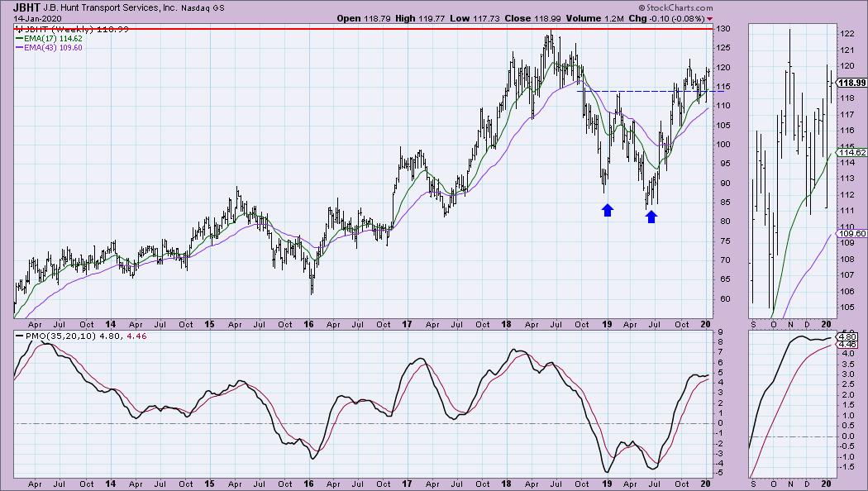Click the EMA(17) 114.62 legend entry
This screenshot has width=868, height=491.
53,39
